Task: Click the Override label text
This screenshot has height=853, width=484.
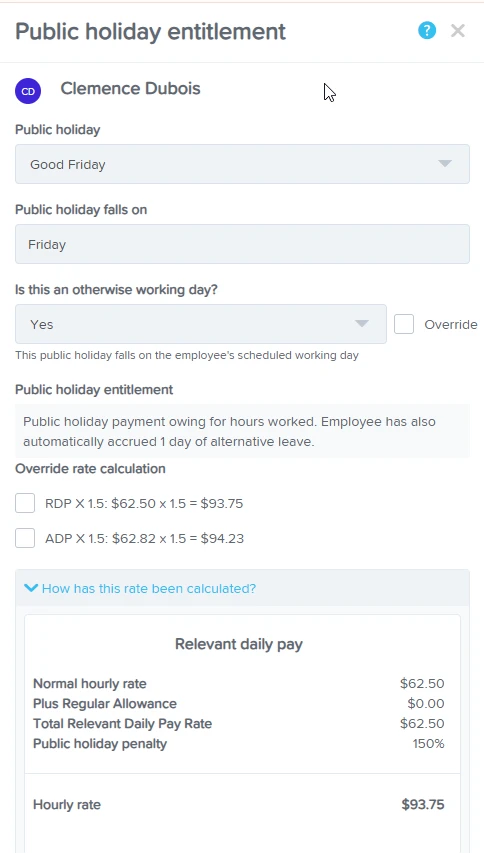Action: click(x=450, y=324)
